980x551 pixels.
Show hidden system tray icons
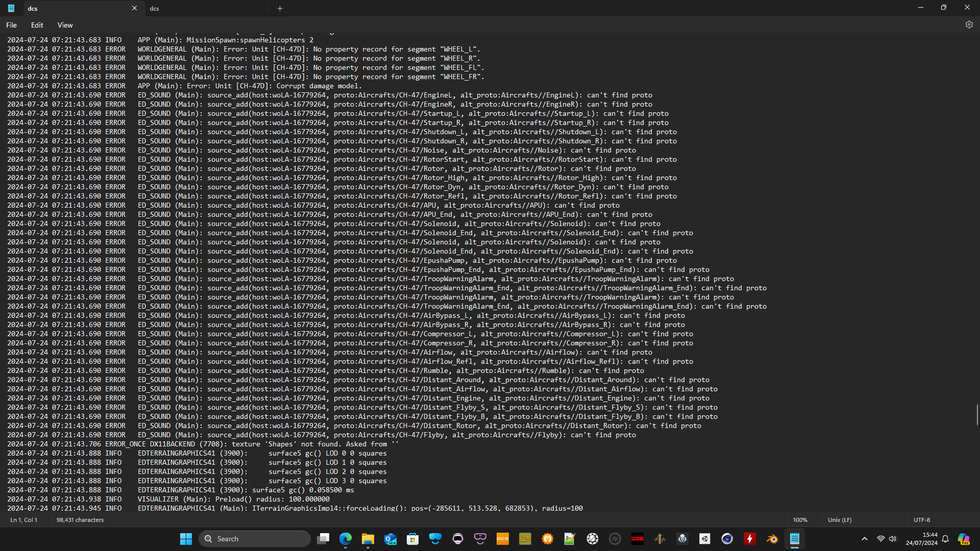pos(864,539)
